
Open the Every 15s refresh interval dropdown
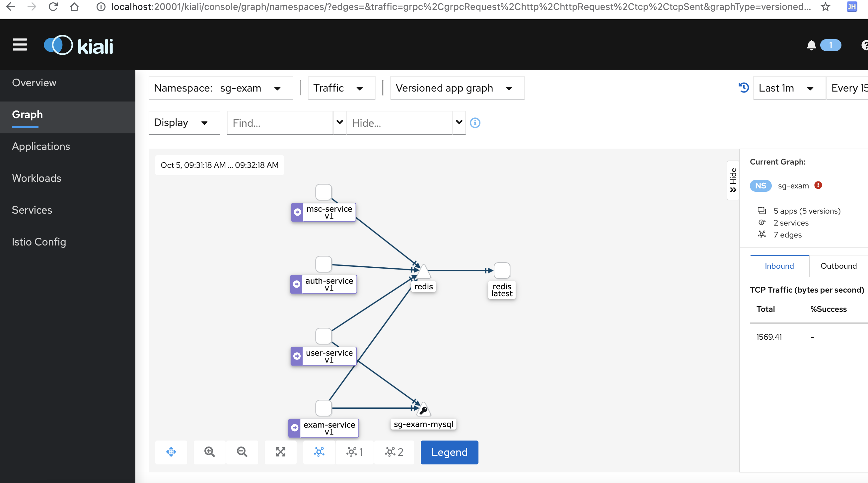(x=847, y=88)
